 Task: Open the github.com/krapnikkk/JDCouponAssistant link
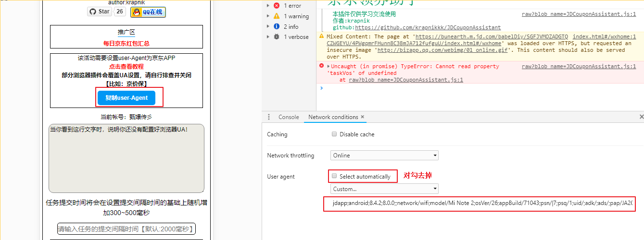(428, 28)
